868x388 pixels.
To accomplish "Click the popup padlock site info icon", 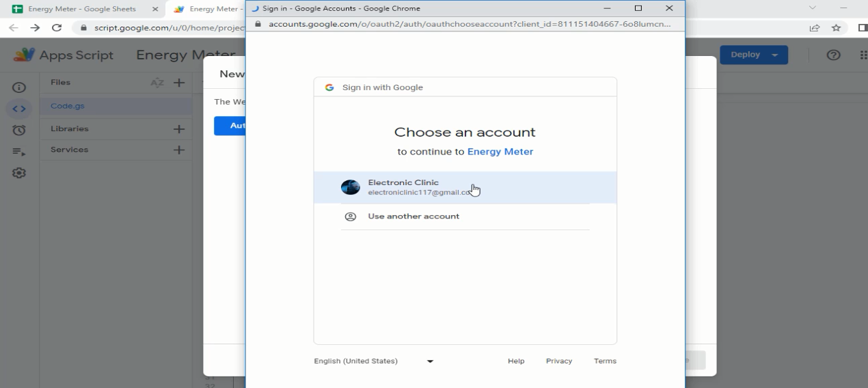I will click(258, 24).
